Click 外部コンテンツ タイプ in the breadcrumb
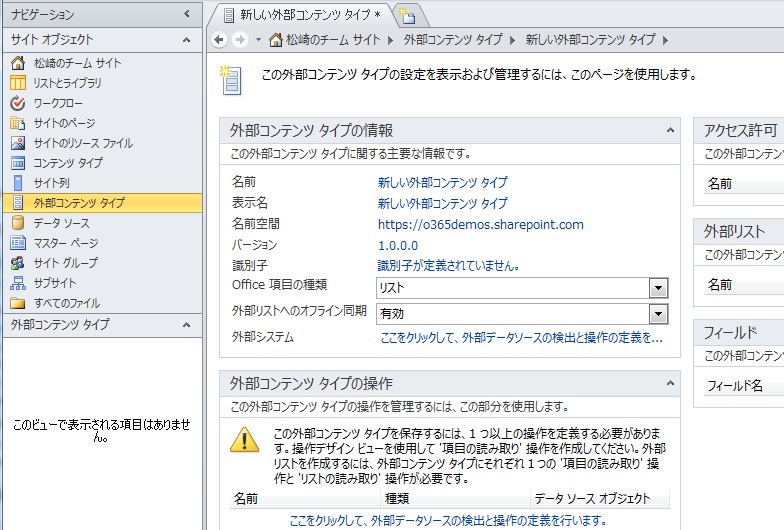Viewport: 784px width, 530px height. point(453,40)
